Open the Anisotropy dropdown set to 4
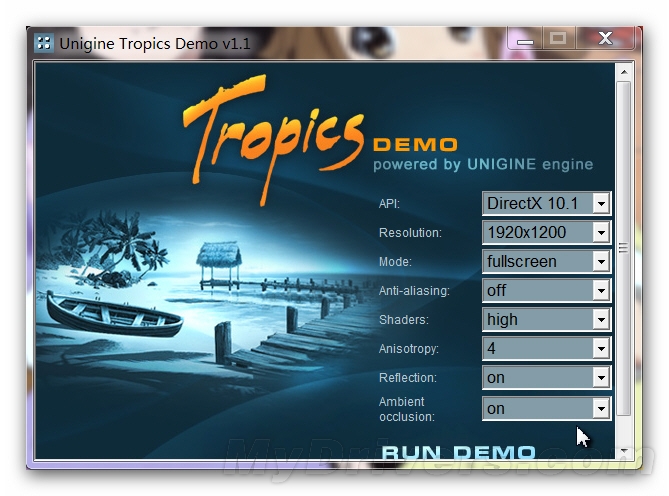669x496 pixels. 547,348
